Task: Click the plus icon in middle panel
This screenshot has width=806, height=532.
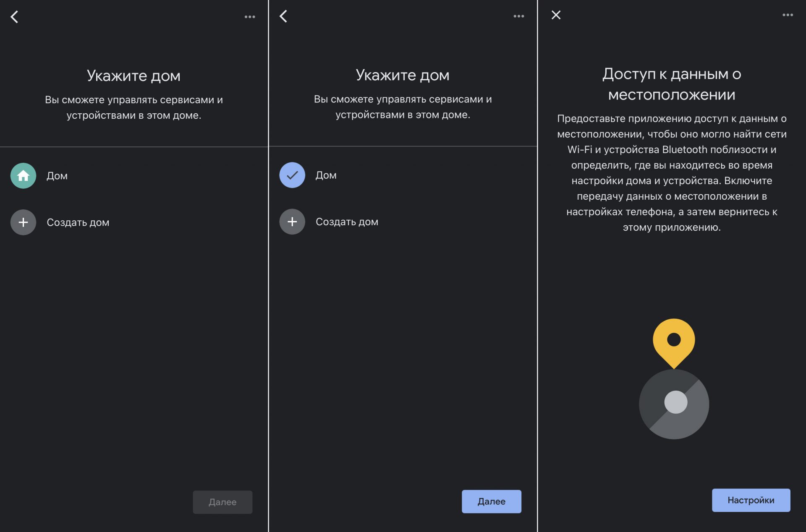Action: click(x=292, y=222)
